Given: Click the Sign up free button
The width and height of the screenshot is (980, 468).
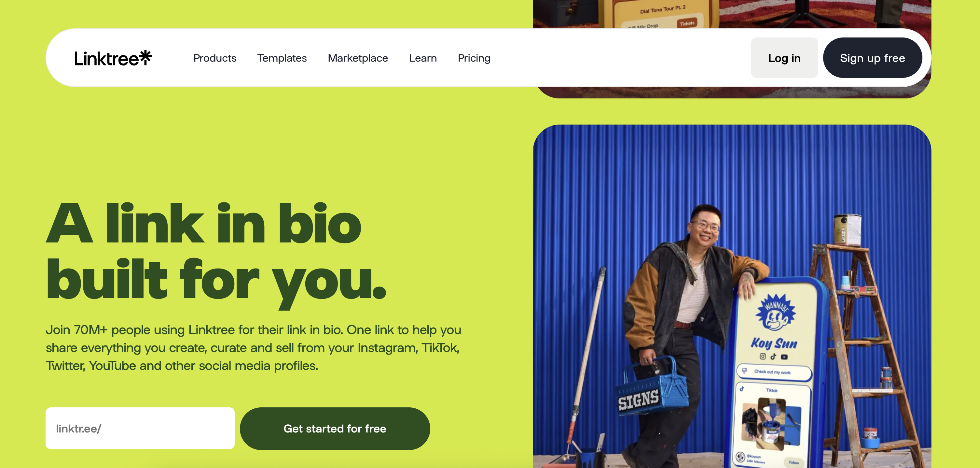Looking at the screenshot, I should point(872,58).
